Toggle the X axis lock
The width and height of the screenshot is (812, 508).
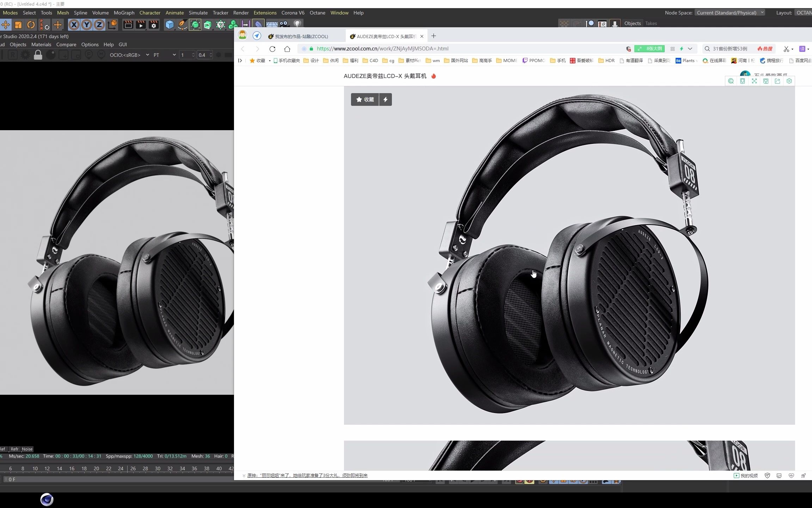click(x=74, y=25)
